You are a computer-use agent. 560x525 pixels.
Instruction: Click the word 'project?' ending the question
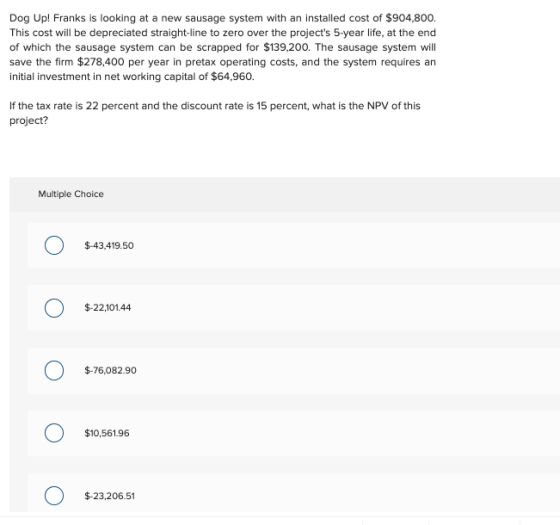[29, 121]
